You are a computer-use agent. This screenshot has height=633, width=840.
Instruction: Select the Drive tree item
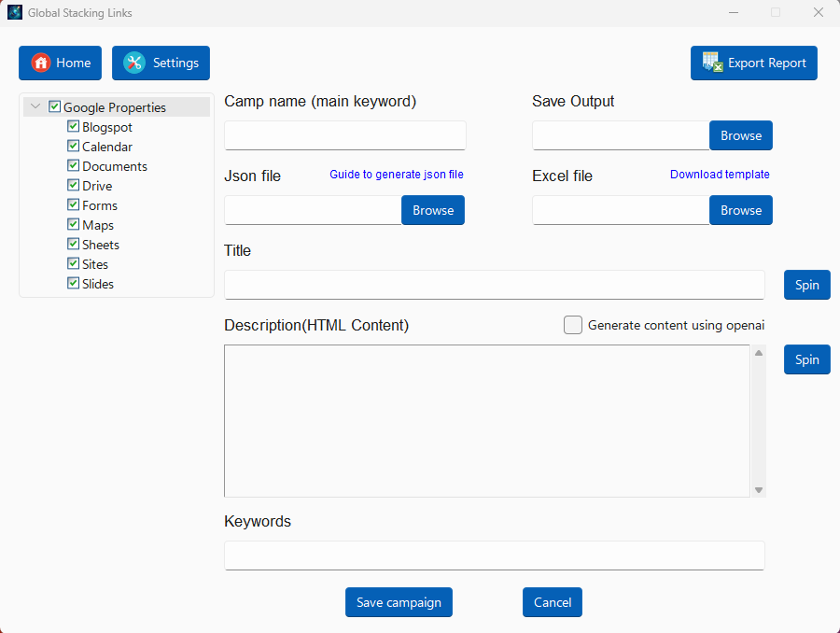coord(97,186)
